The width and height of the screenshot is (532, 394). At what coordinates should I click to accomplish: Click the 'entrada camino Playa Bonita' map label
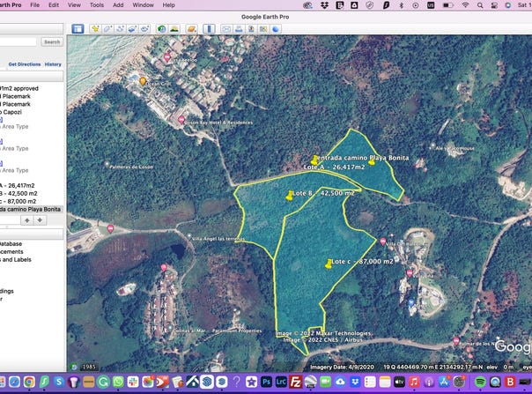click(x=362, y=158)
